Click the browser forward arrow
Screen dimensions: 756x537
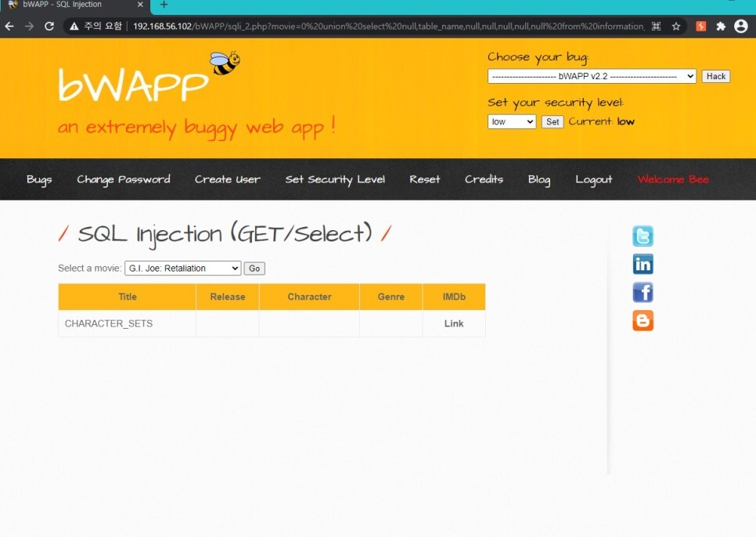pos(30,26)
